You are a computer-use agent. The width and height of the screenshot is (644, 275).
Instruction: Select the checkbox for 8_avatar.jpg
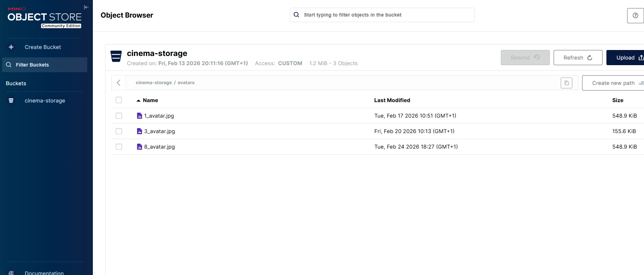pyautogui.click(x=119, y=147)
